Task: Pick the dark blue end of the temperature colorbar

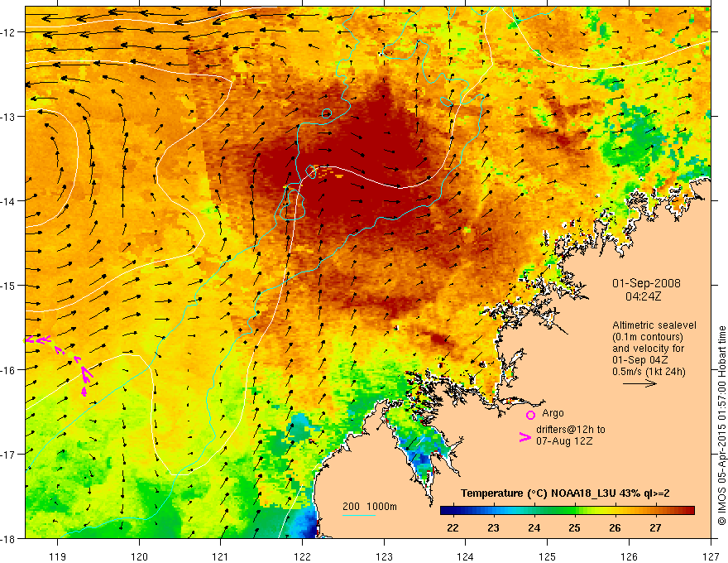Action: 447,511
